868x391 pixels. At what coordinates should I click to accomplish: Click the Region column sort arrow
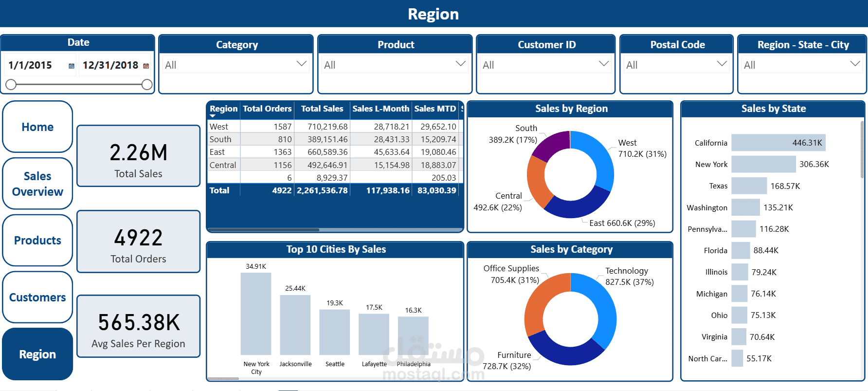click(x=213, y=116)
